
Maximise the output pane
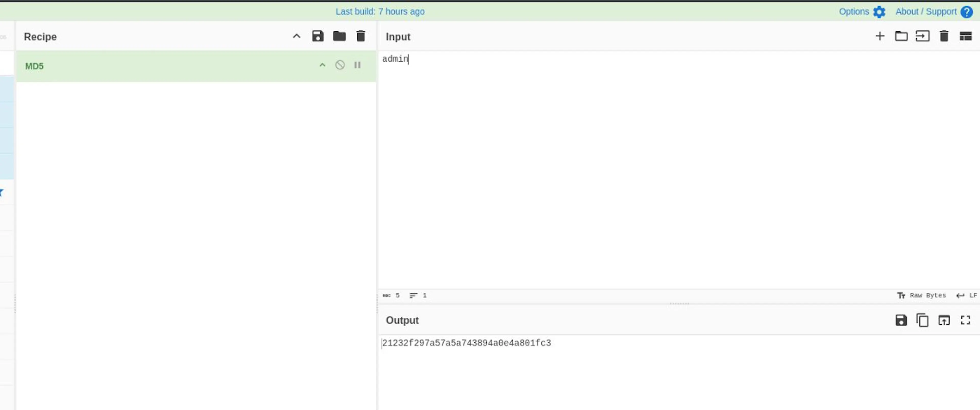coord(965,320)
